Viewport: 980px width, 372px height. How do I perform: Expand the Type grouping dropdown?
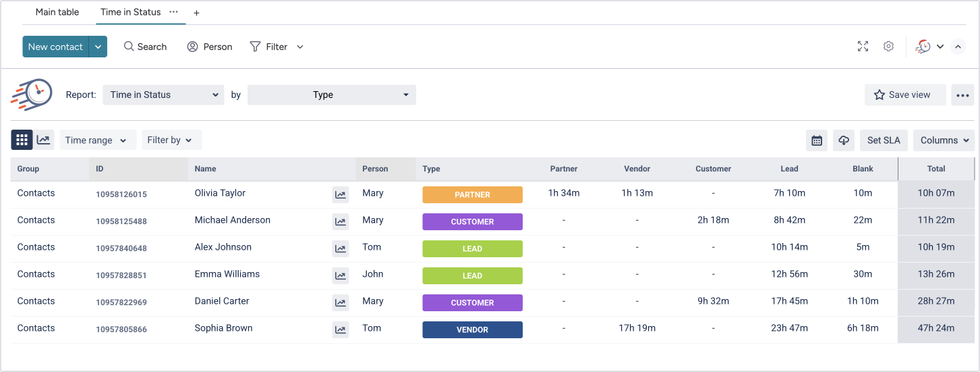(331, 95)
